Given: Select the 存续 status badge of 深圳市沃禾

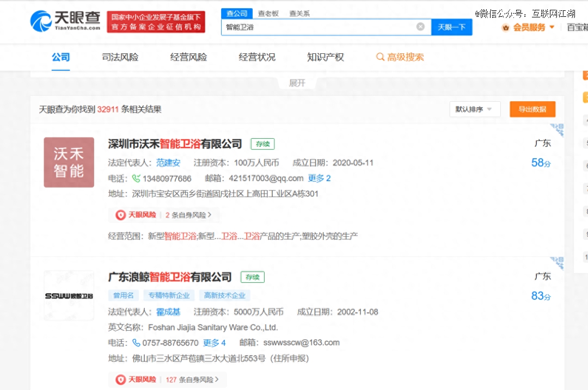Looking at the screenshot, I should (x=262, y=144).
